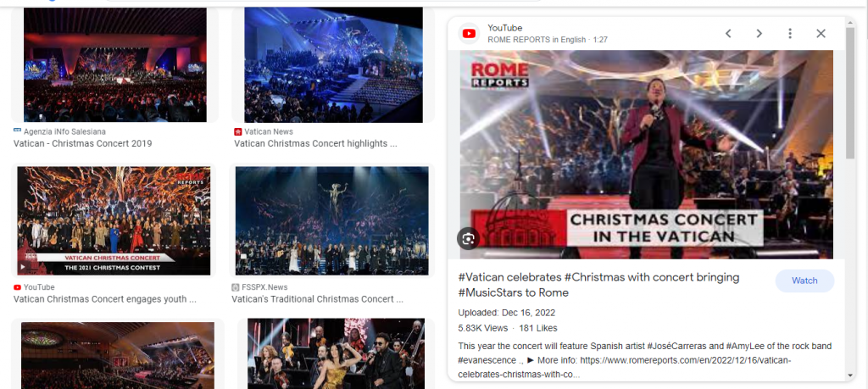The width and height of the screenshot is (868, 389).
Task: Click the Watch button
Action: (x=804, y=281)
